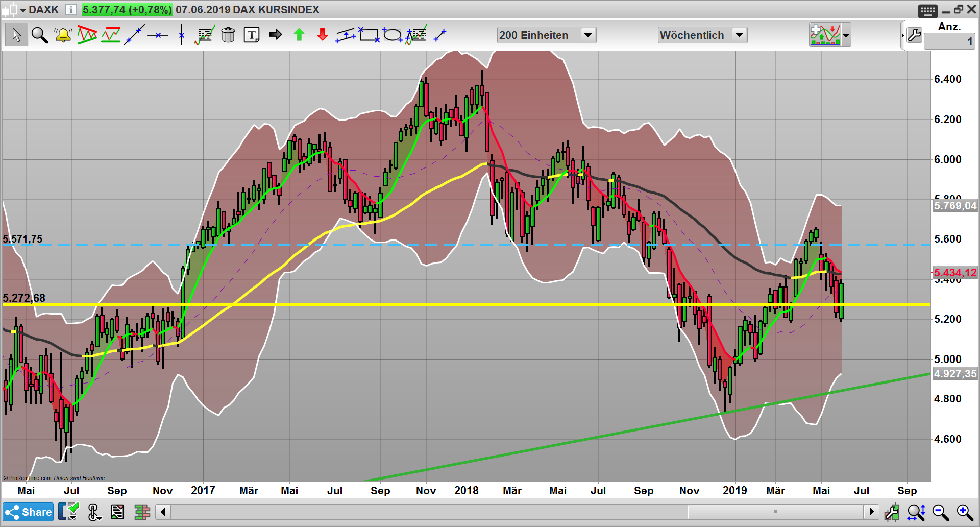Add an indicator via chart icon
This screenshot has height=527, width=980.
point(825,35)
